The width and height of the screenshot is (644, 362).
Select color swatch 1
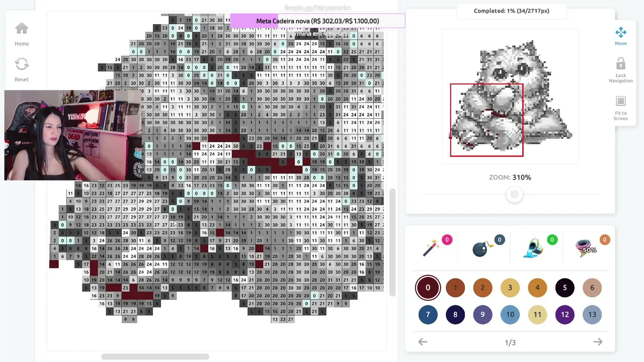(455, 288)
